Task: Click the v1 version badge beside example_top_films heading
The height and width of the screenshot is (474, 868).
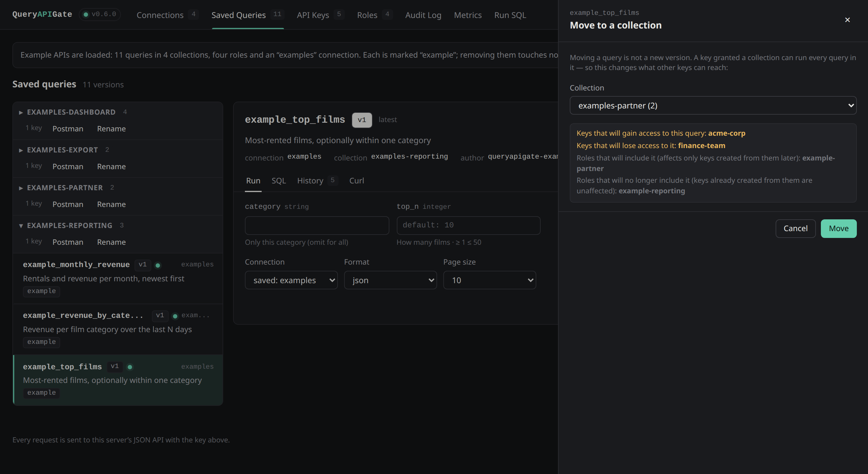Action: [x=362, y=120]
